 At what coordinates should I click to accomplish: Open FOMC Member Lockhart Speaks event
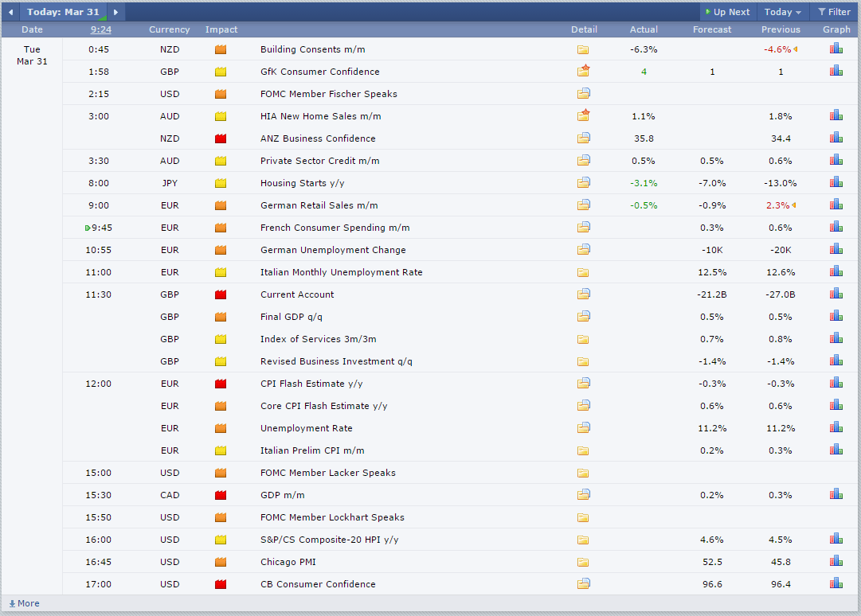[x=332, y=517]
